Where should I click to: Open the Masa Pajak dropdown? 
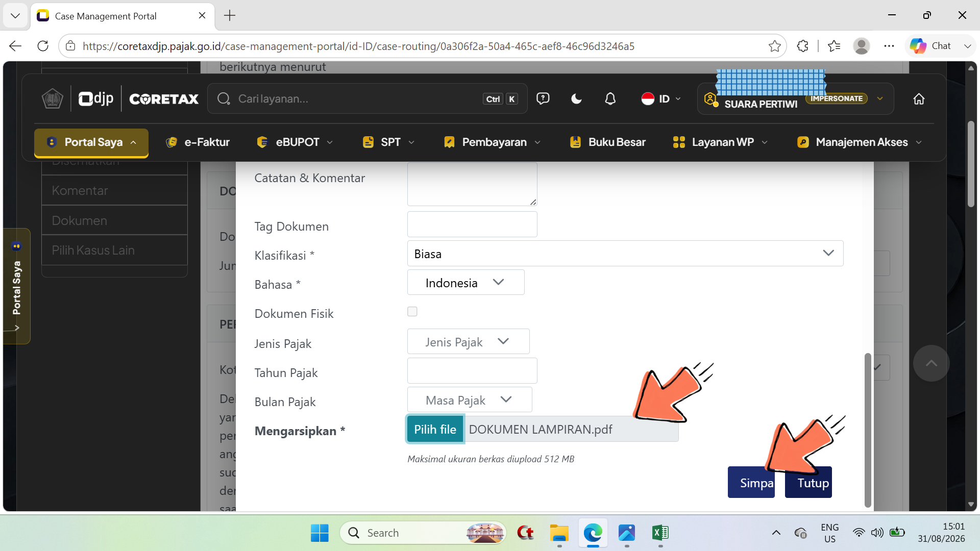[x=470, y=400]
